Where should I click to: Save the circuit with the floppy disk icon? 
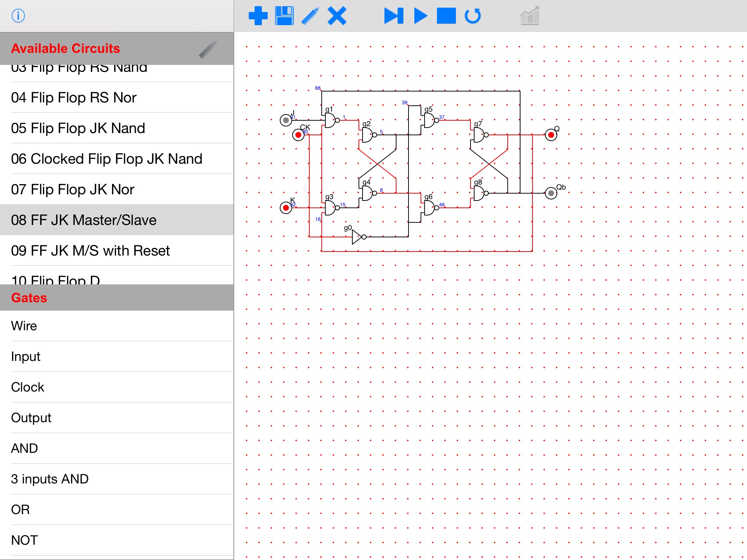pos(285,16)
